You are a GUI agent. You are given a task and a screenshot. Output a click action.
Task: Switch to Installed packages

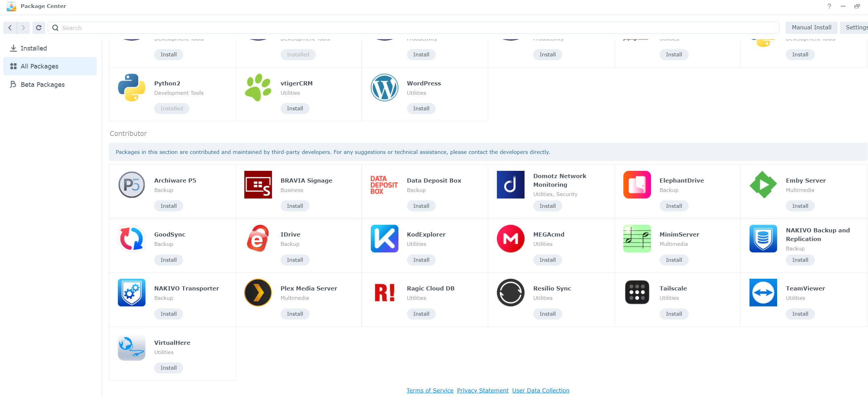click(50, 48)
